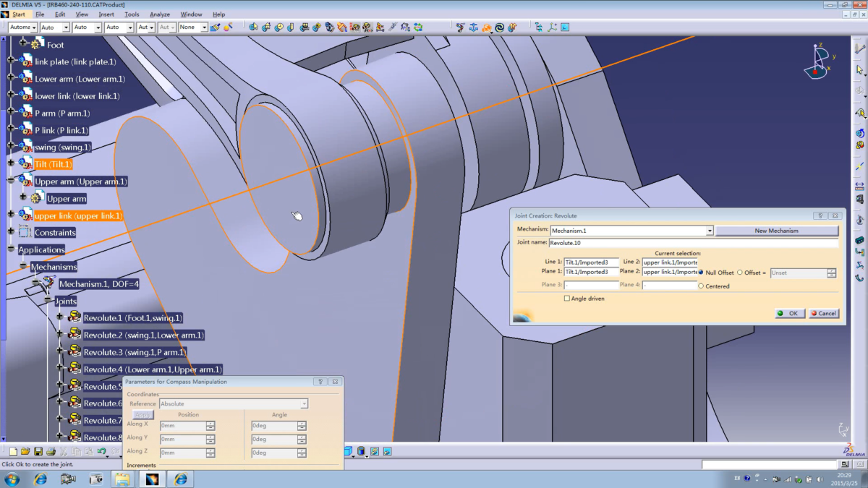Click the help question button in Joint Creation dialog

pyautogui.click(x=820, y=215)
